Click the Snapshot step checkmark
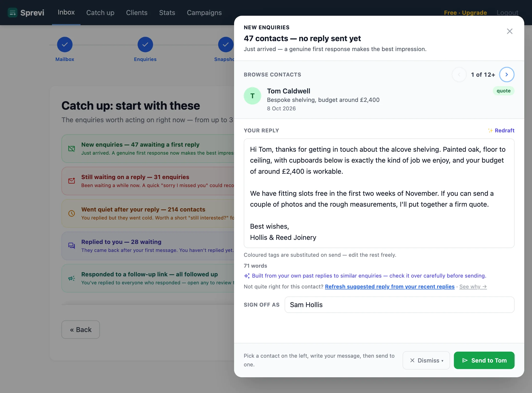This screenshot has width=532, height=393. [226, 45]
